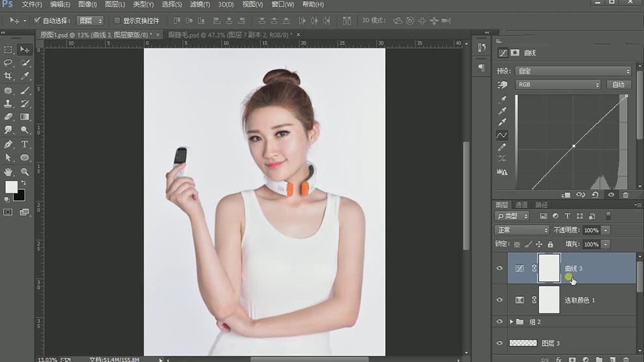Open the 滤镜(T) menu

[200, 5]
